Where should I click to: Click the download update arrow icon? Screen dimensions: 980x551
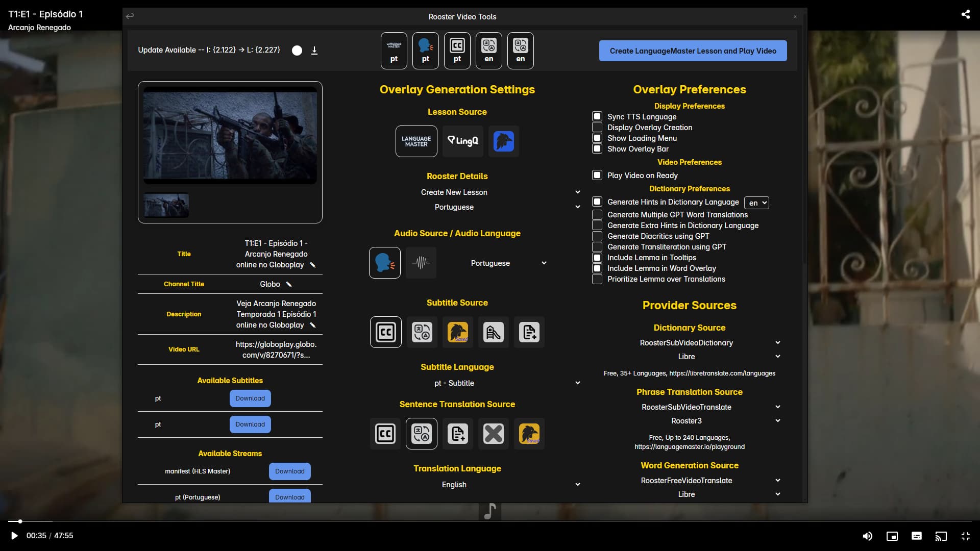314,50
